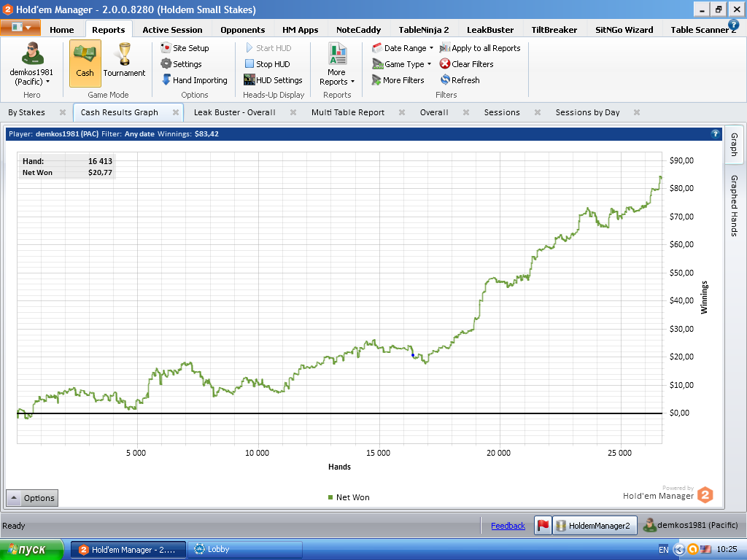Close the Cash Results Graph tab
The width and height of the screenshot is (747, 560).
point(176,112)
